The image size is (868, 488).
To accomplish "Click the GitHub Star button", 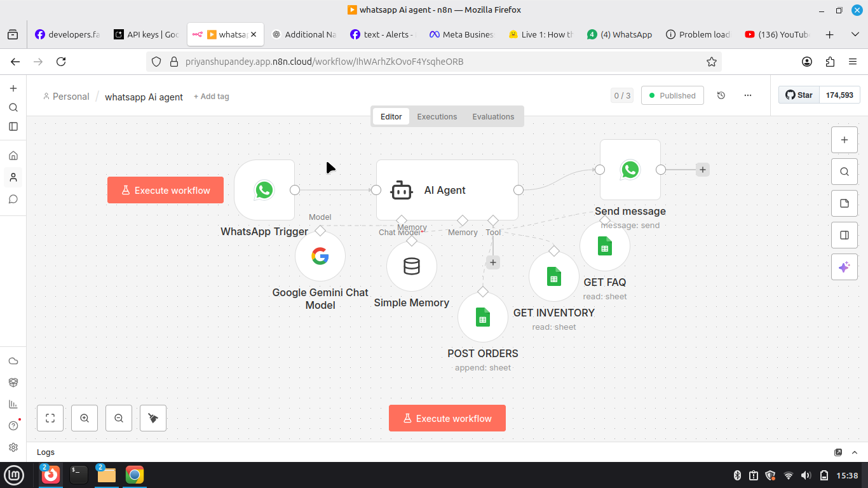I will [x=799, y=95].
